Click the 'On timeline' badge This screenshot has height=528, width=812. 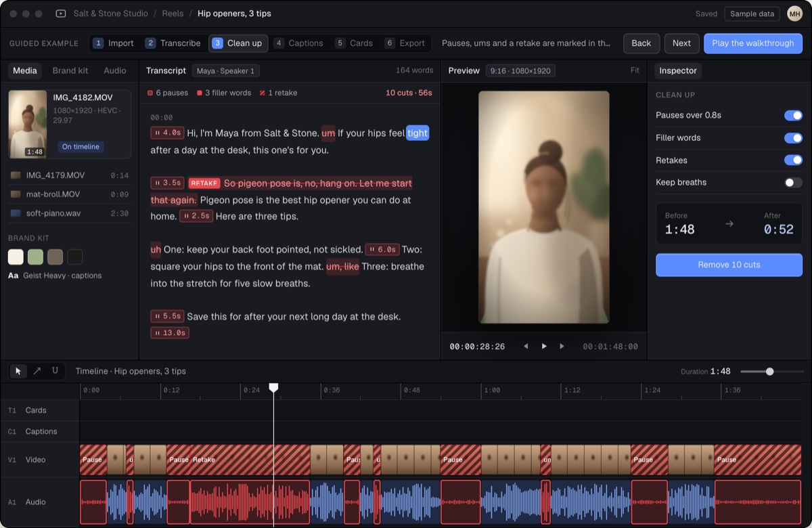point(81,147)
